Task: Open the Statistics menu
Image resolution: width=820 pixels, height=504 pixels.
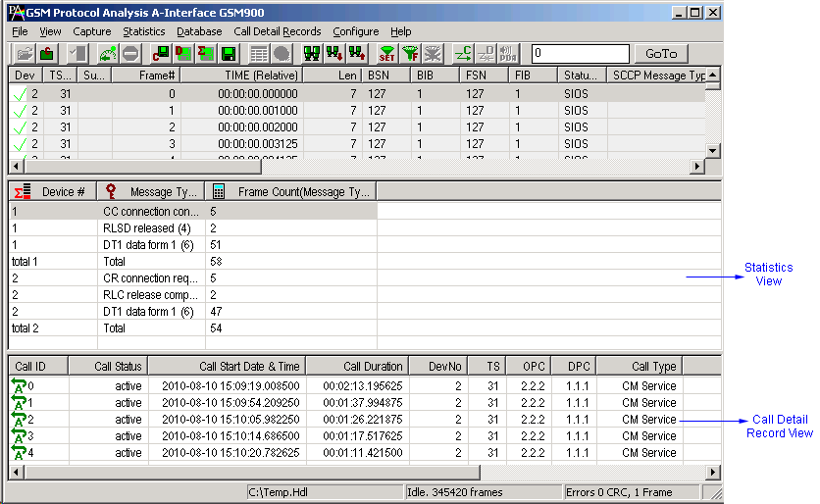Action: 144,31
